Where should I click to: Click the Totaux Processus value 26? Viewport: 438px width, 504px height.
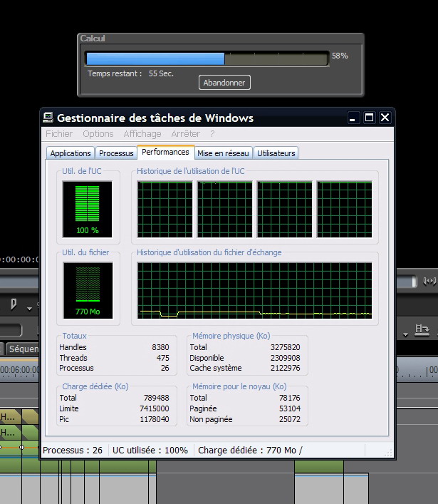165,368
